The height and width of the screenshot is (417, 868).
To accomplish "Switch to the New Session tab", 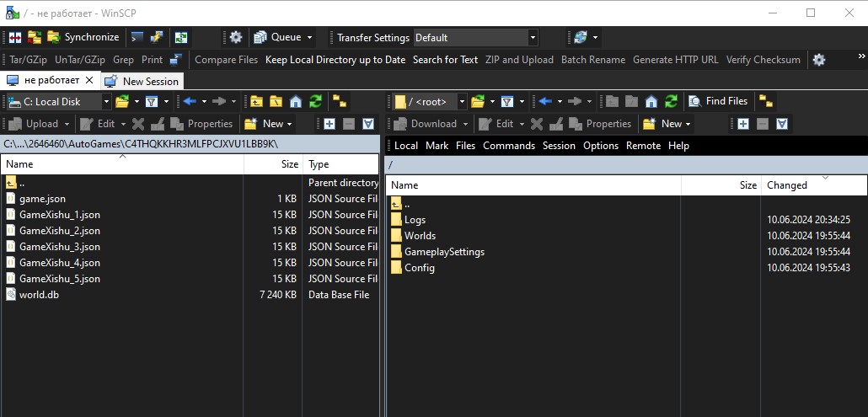I will (x=142, y=81).
